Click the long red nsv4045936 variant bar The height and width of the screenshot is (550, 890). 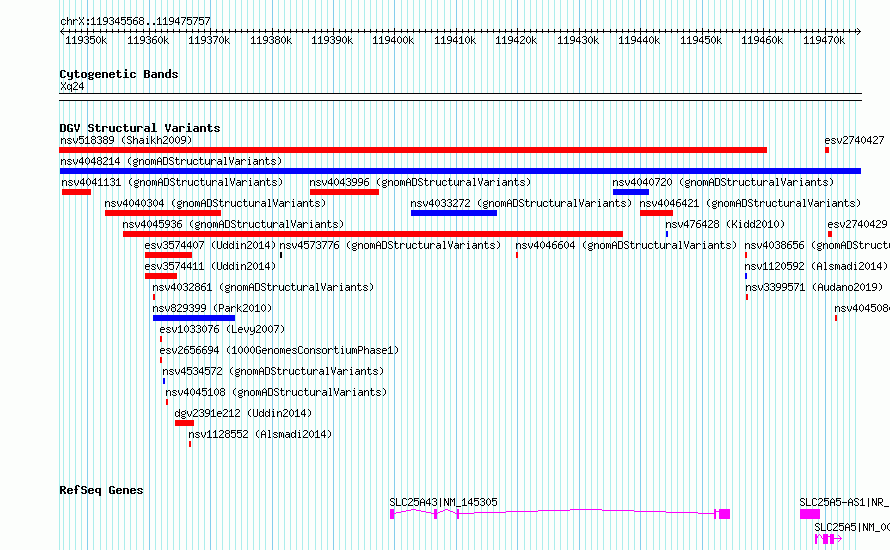click(373, 234)
